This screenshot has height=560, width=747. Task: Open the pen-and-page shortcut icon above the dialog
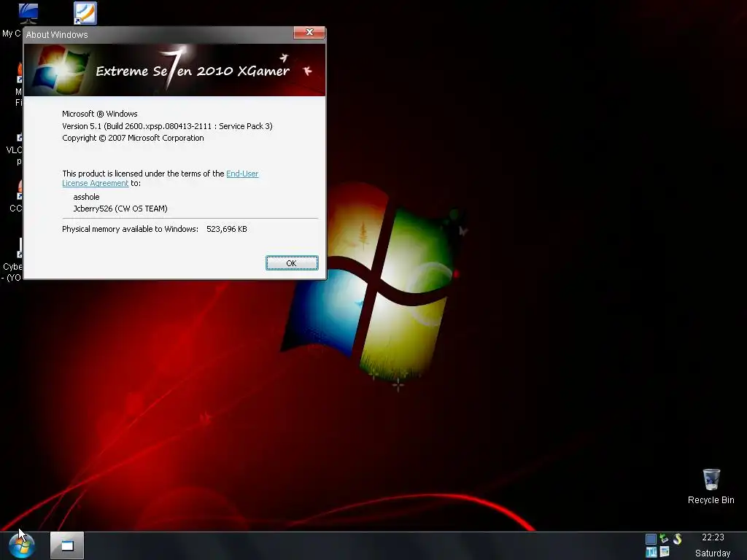(x=85, y=13)
